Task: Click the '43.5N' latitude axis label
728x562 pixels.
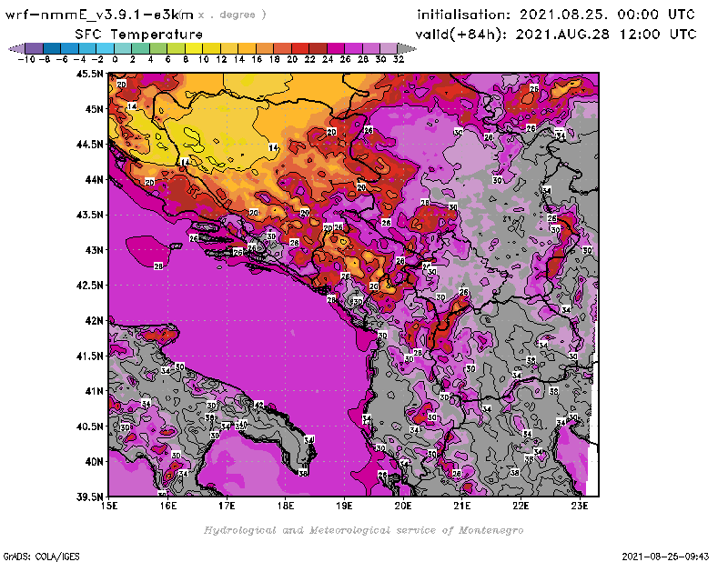Action: (89, 215)
